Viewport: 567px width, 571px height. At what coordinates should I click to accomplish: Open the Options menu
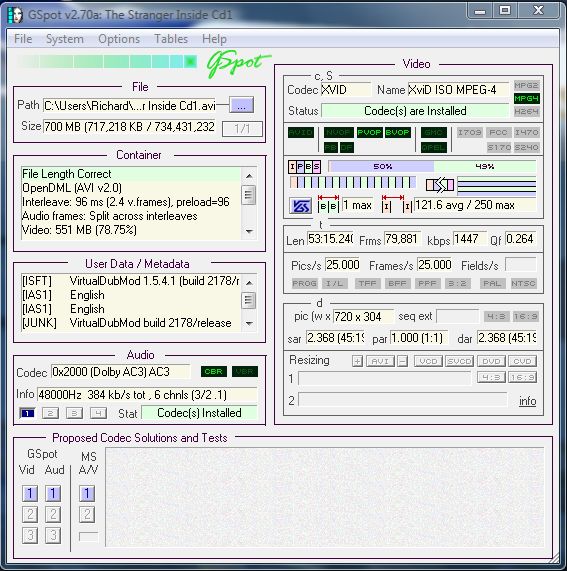(119, 39)
